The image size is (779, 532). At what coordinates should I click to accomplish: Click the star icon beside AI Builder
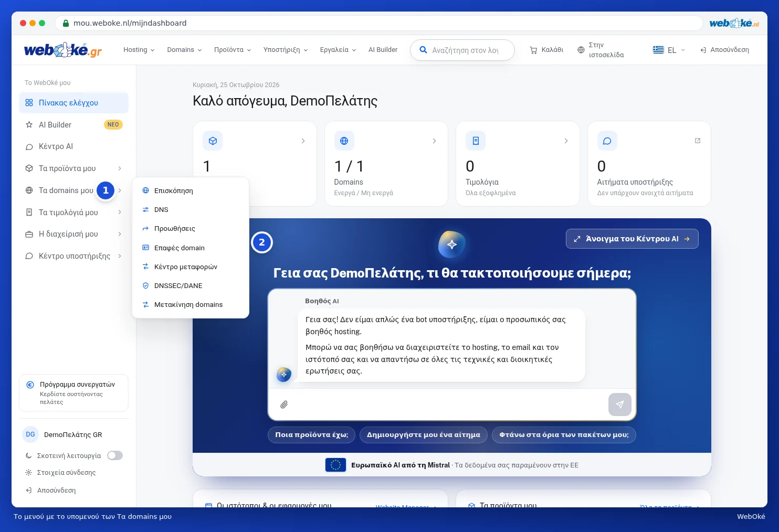tap(29, 125)
